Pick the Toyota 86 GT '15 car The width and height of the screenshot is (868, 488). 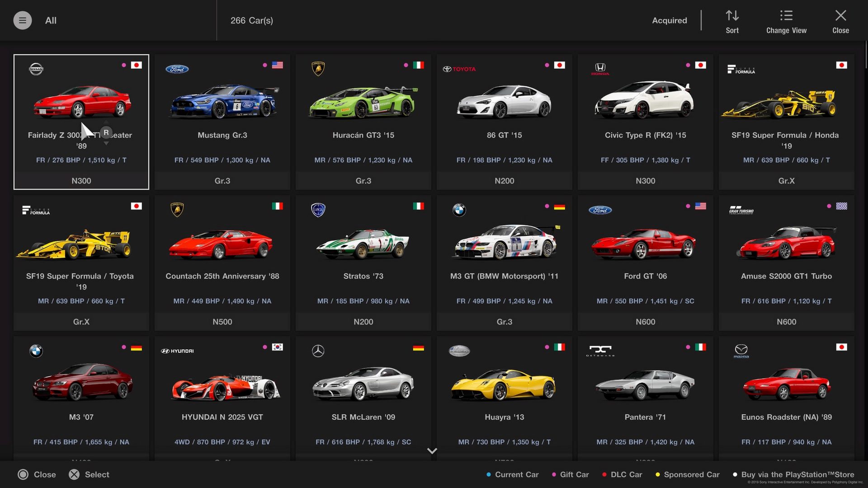click(x=505, y=102)
